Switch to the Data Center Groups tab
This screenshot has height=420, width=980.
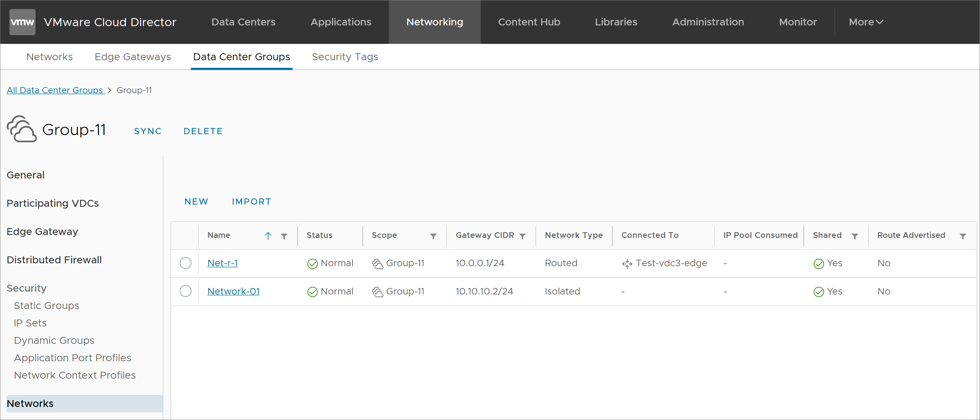[242, 57]
